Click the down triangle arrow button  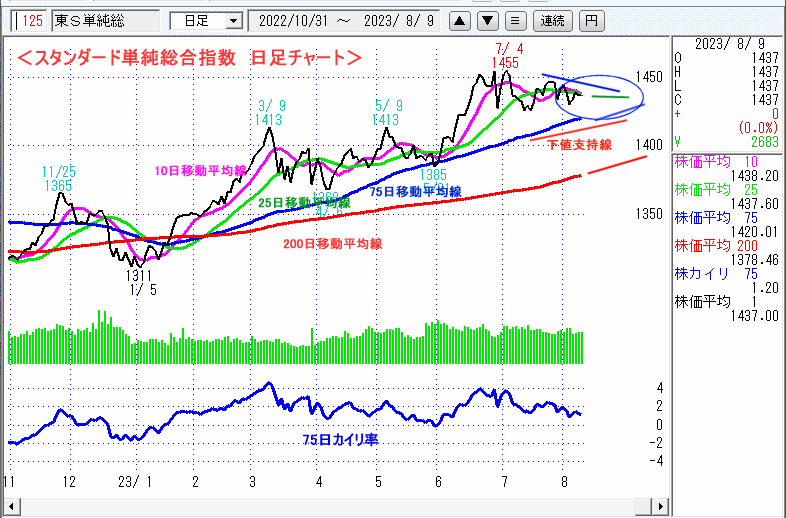point(486,20)
